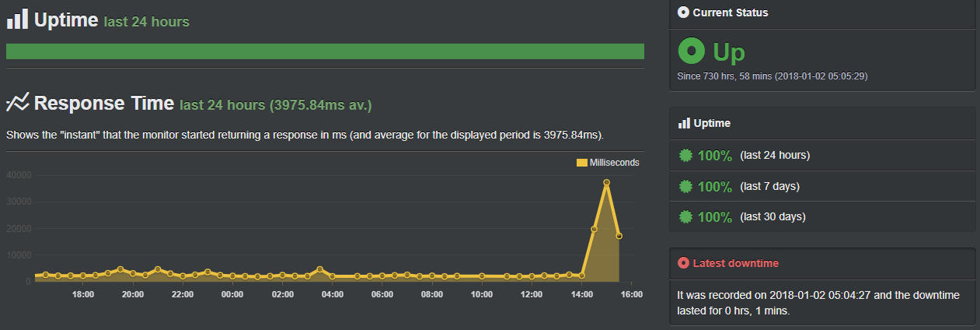The height and width of the screenshot is (330, 980).
Task: Click the yellow Milliseconds legend color box
Action: [x=582, y=163]
